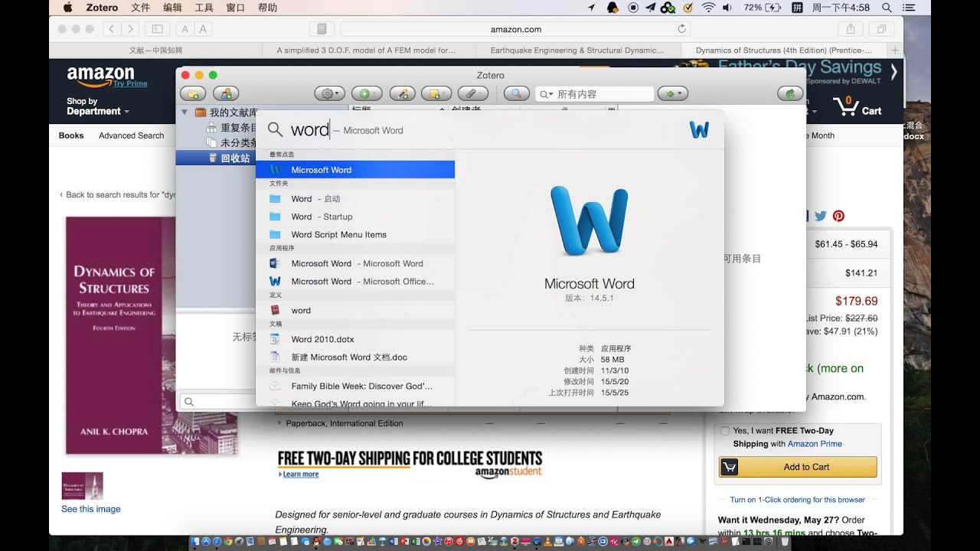
Task: Switch to Dynamics of Structures tab
Action: (x=784, y=51)
